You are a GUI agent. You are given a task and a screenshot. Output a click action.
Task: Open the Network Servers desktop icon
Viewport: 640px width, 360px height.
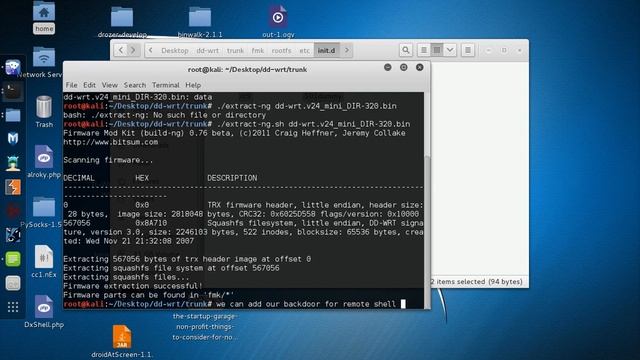(x=44, y=62)
